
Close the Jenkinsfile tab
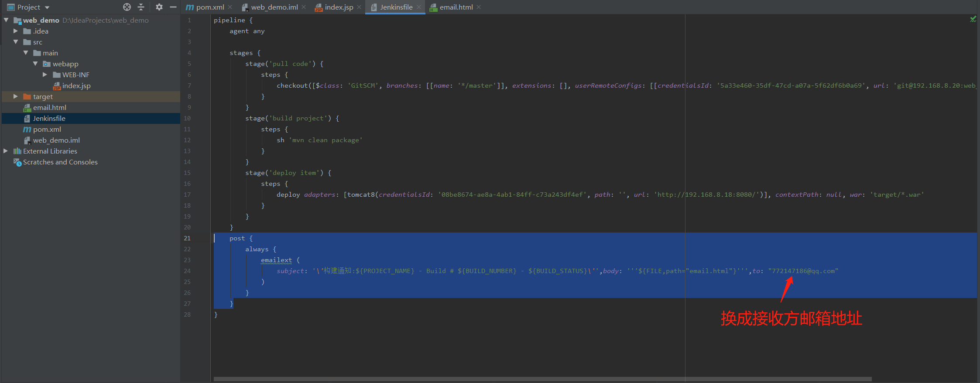[x=419, y=7]
